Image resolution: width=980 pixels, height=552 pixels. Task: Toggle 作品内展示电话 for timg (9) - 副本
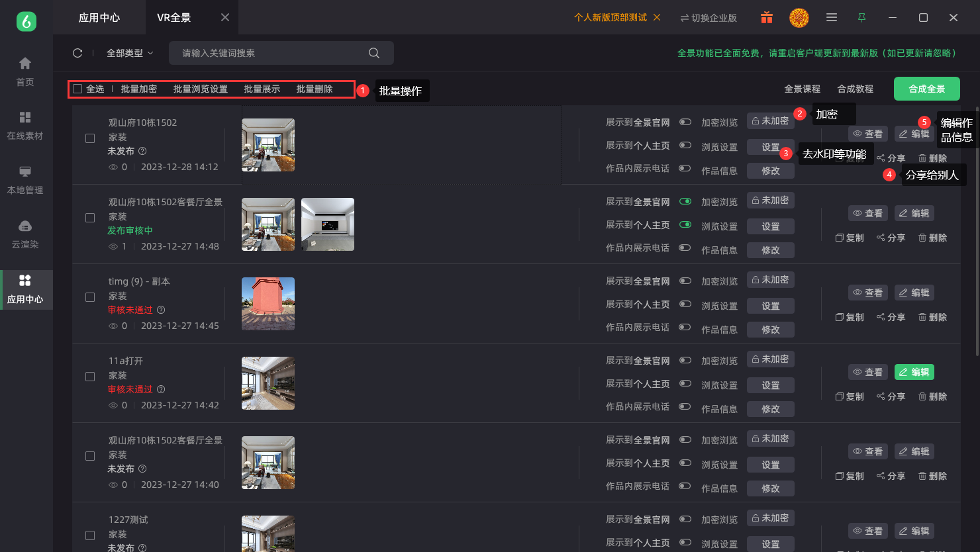click(x=685, y=327)
